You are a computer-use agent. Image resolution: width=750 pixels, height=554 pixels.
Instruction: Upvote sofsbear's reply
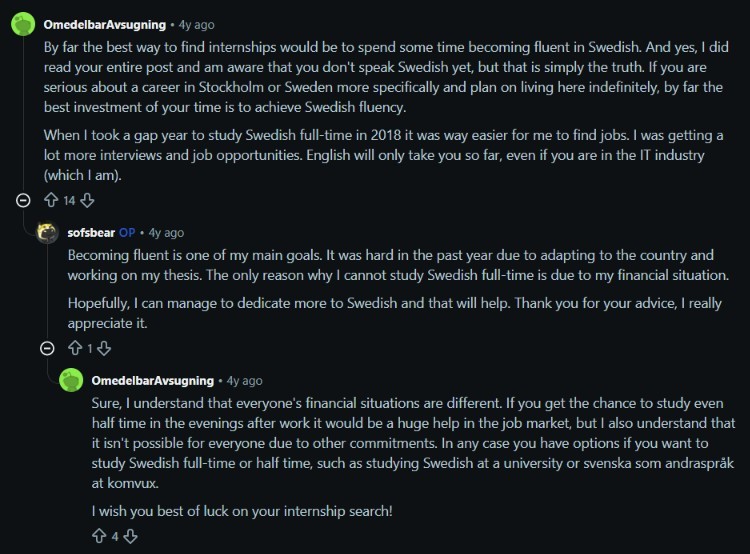click(x=75, y=348)
